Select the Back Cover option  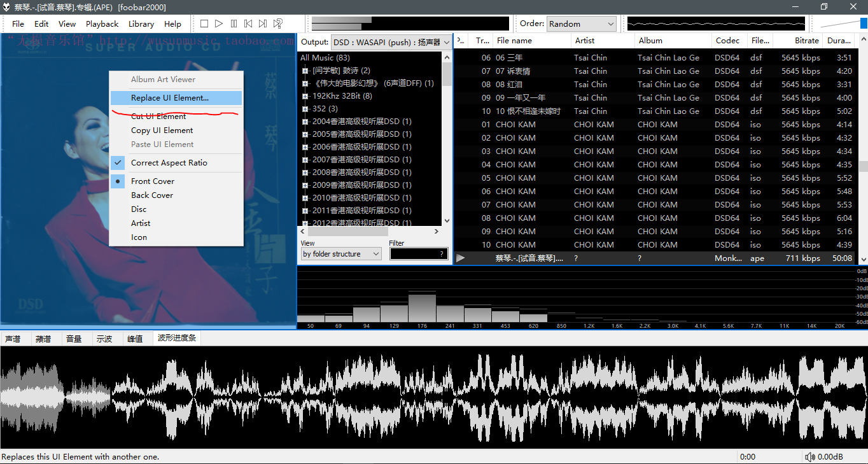tap(151, 195)
